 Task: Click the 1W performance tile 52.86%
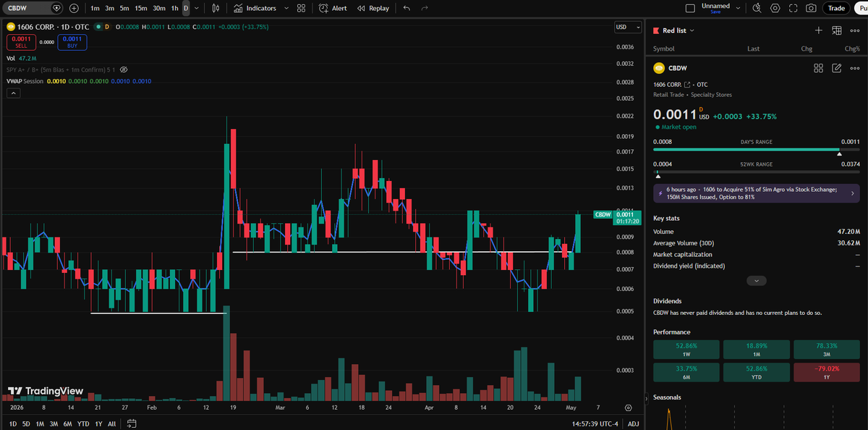point(685,350)
